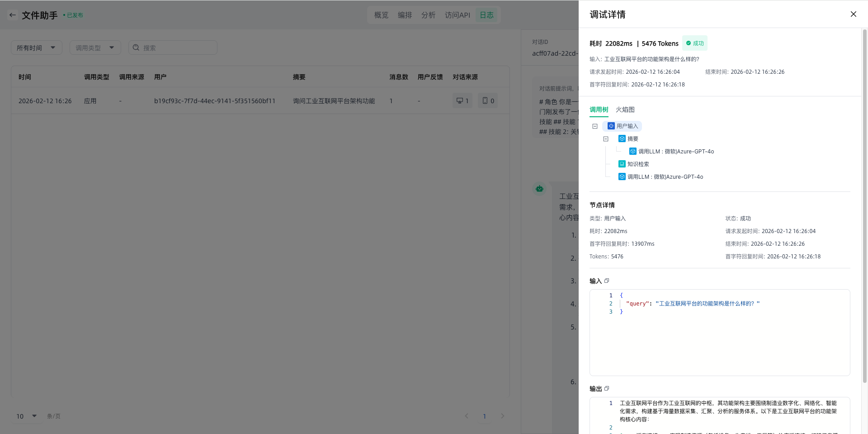The width and height of the screenshot is (868, 434).
Task: Switch to the 调用树 tab
Action: click(599, 110)
